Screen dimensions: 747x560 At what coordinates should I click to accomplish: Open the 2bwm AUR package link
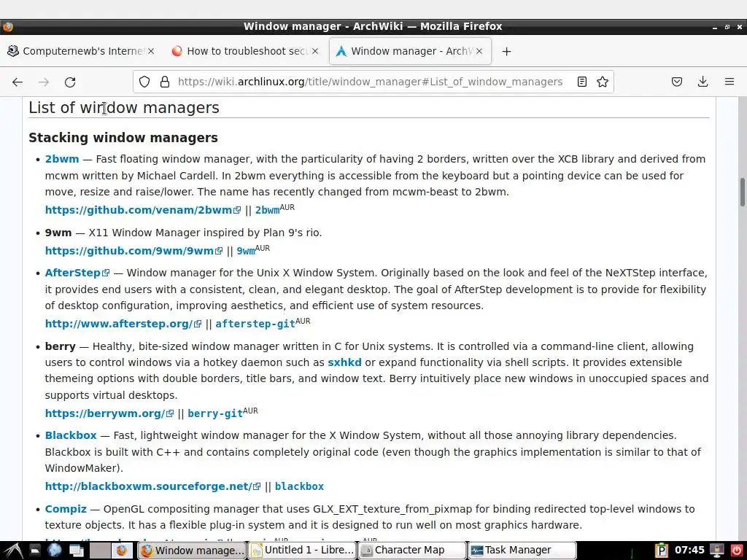click(x=267, y=210)
